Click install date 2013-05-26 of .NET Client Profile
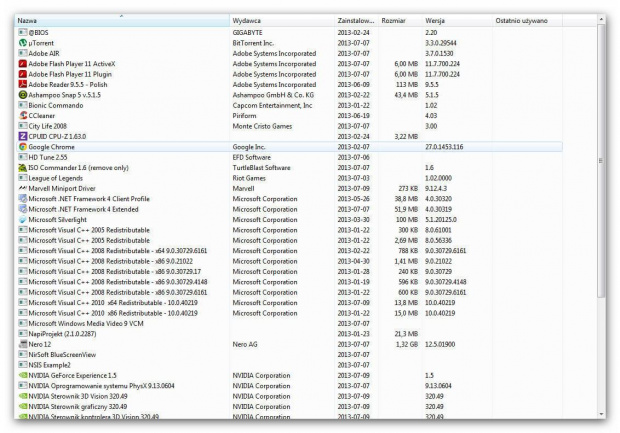The height and width of the screenshot is (433, 620). (x=353, y=199)
